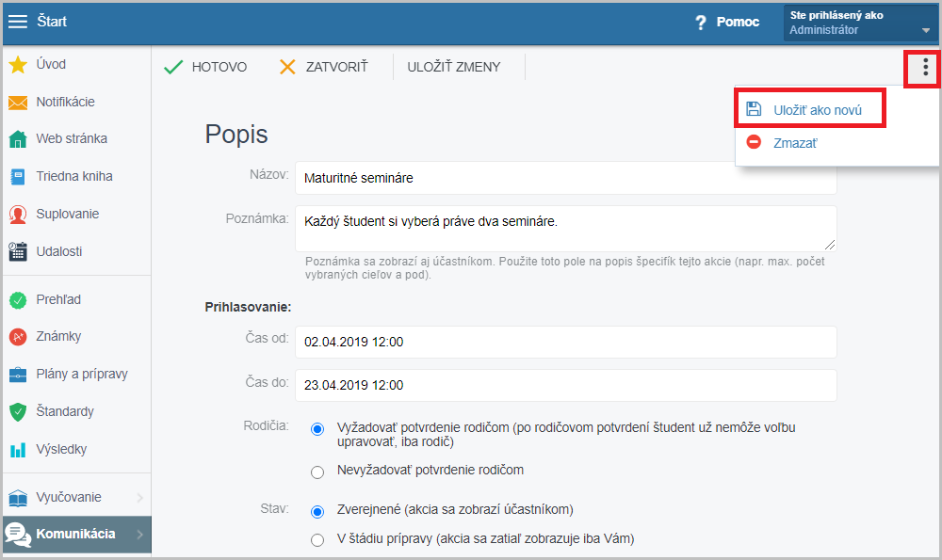The image size is (942, 560).
Task: Open Známky in the sidebar
Action: [58, 336]
